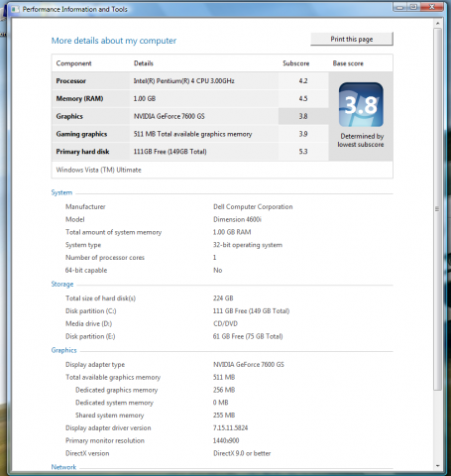Click the scrollbar down arrow
The width and height of the screenshot is (451, 476).
438,466
